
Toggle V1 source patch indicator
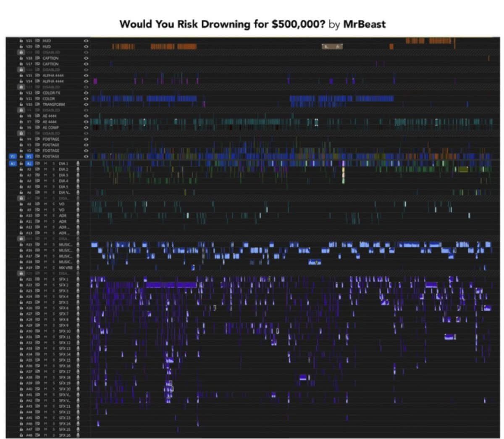tap(13, 156)
